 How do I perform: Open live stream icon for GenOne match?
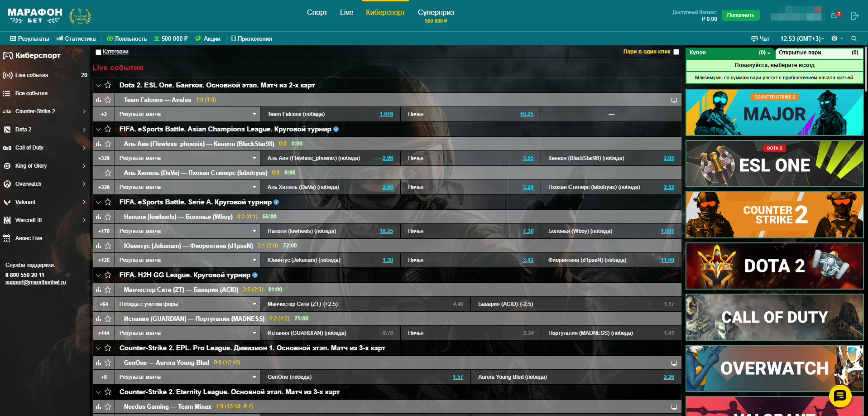pos(674,363)
